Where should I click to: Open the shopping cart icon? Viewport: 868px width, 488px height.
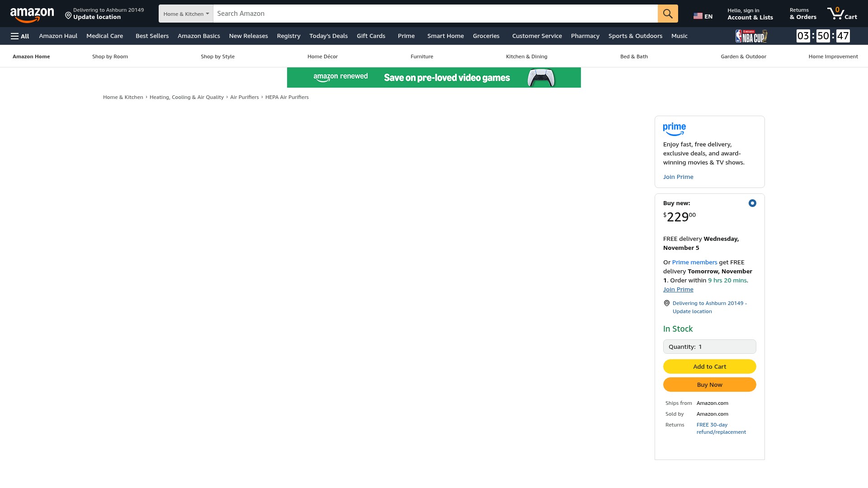tap(842, 14)
